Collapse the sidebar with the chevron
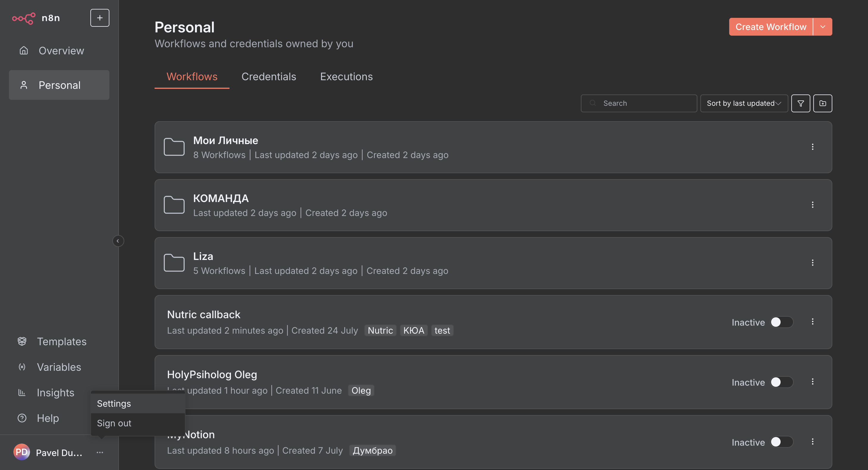868x470 pixels. pyautogui.click(x=118, y=241)
